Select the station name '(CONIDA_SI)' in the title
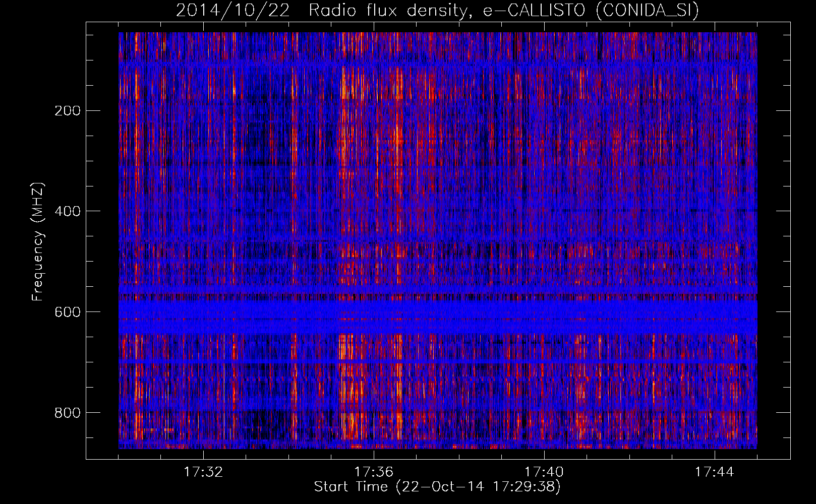The height and width of the screenshot is (504, 816). tap(647, 11)
